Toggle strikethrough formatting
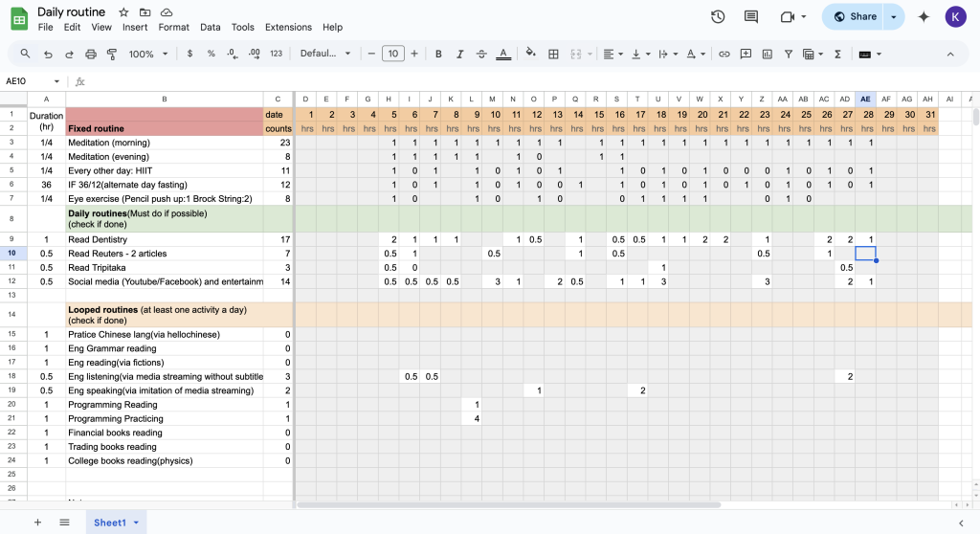The height and width of the screenshot is (534, 980). [x=480, y=54]
